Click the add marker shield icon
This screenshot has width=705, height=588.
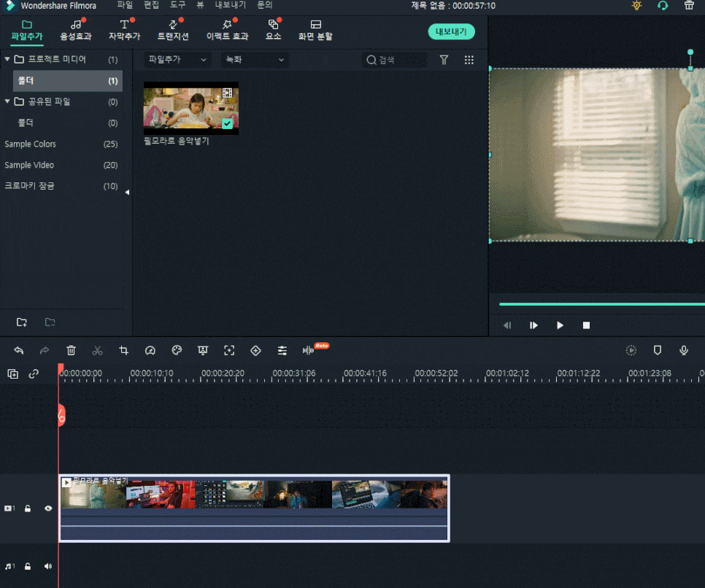[x=658, y=350]
